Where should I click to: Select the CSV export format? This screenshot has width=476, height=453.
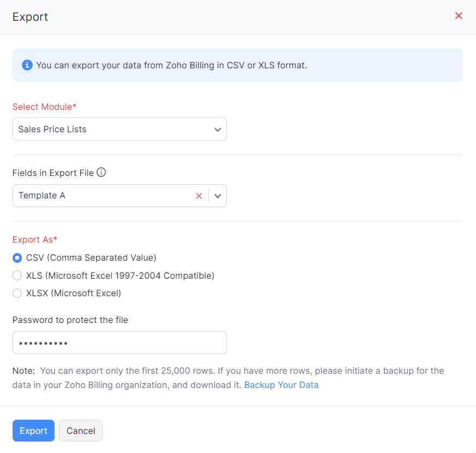17,257
